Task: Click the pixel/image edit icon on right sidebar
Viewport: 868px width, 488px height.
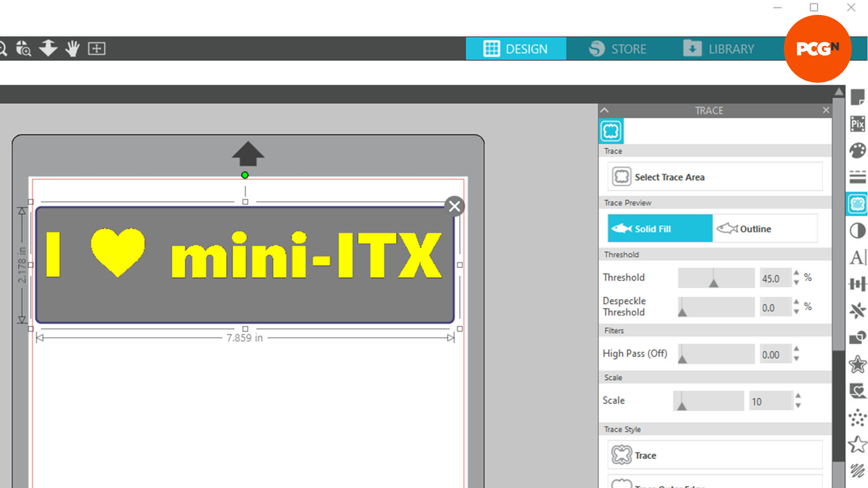Action: coord(857,125)
